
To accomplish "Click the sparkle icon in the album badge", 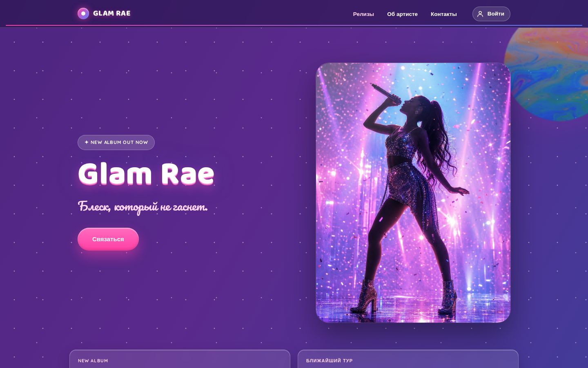I will [x=87, y=142].
